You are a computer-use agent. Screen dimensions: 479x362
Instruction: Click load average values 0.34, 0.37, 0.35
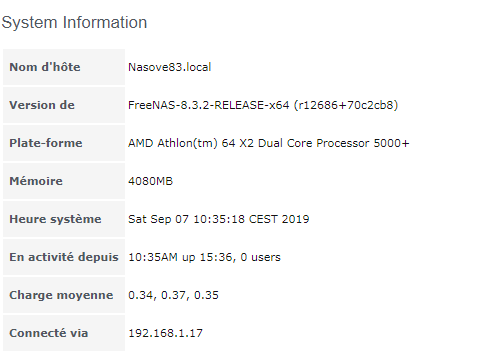click(173, 295)
